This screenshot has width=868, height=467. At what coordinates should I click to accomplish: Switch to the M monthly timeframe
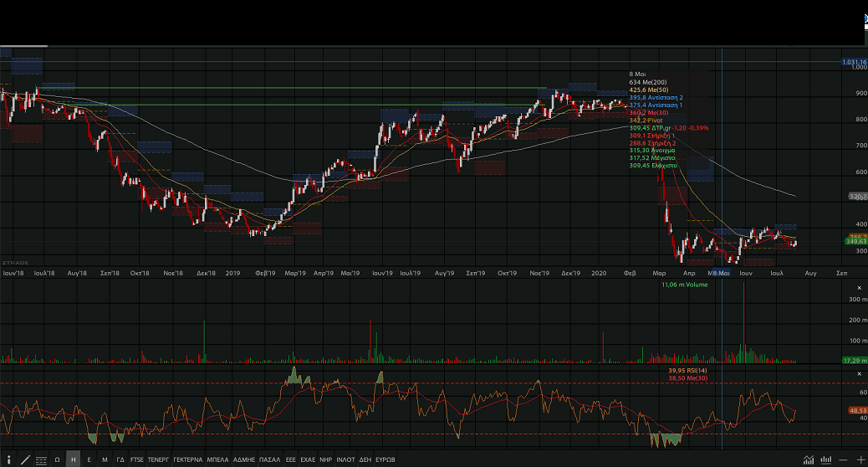[x=105, y=459]
